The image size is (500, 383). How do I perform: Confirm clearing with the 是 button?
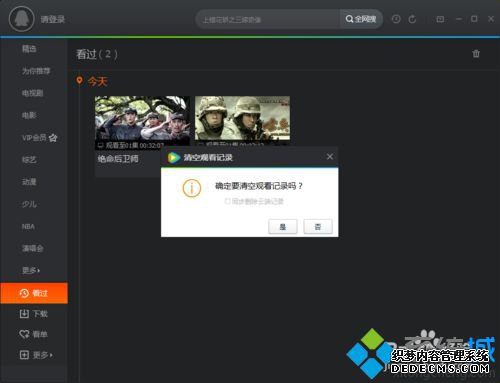click(x=283, y=227)
